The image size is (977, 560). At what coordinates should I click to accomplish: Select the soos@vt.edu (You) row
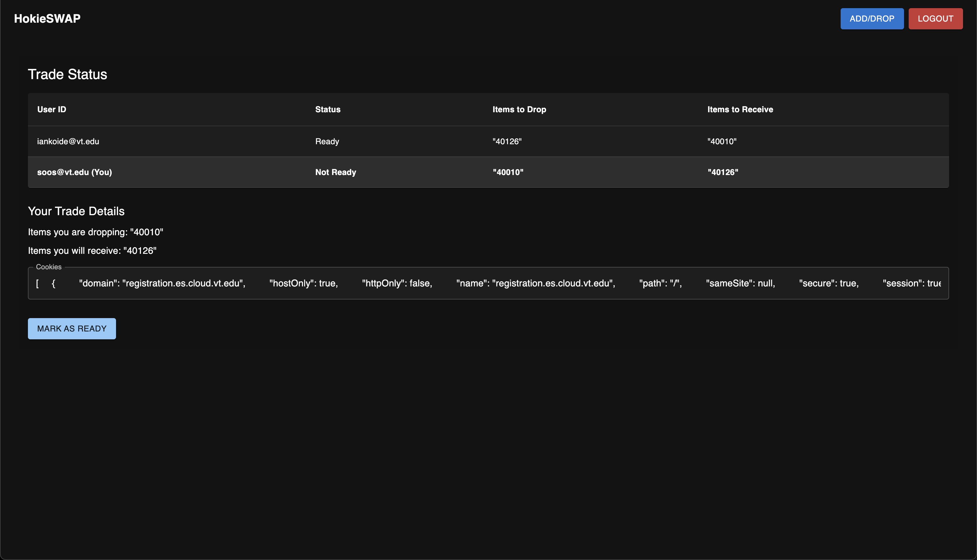point(74,172)
